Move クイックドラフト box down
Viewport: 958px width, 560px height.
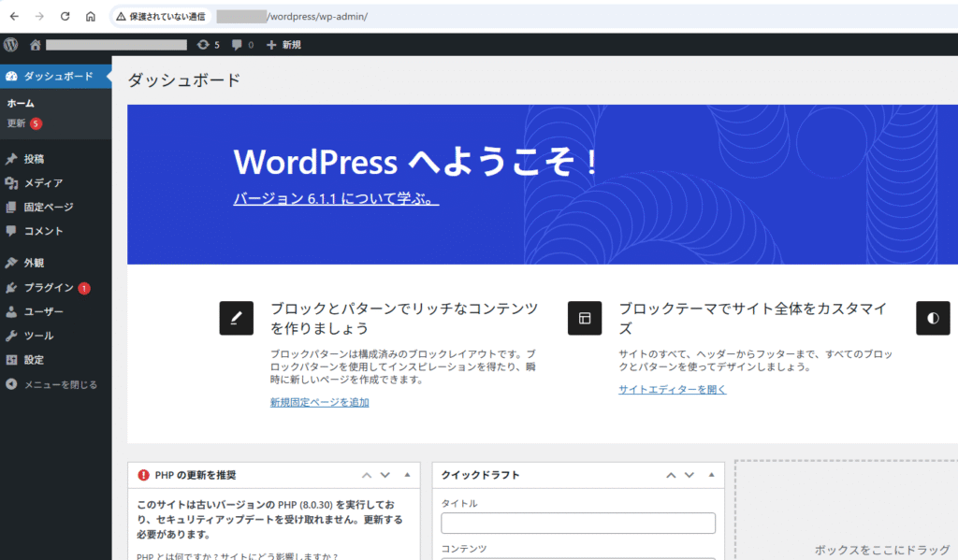tap(689, 475)
